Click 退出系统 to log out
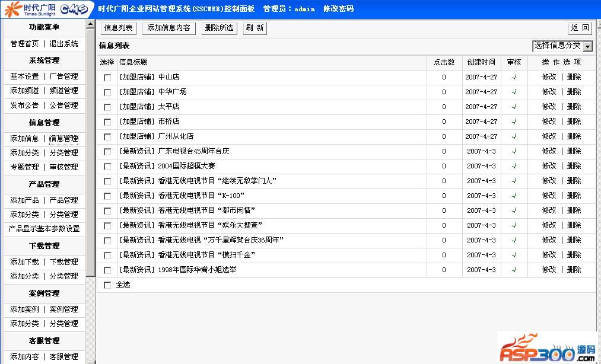601x364 pixels. coord(63,44)
